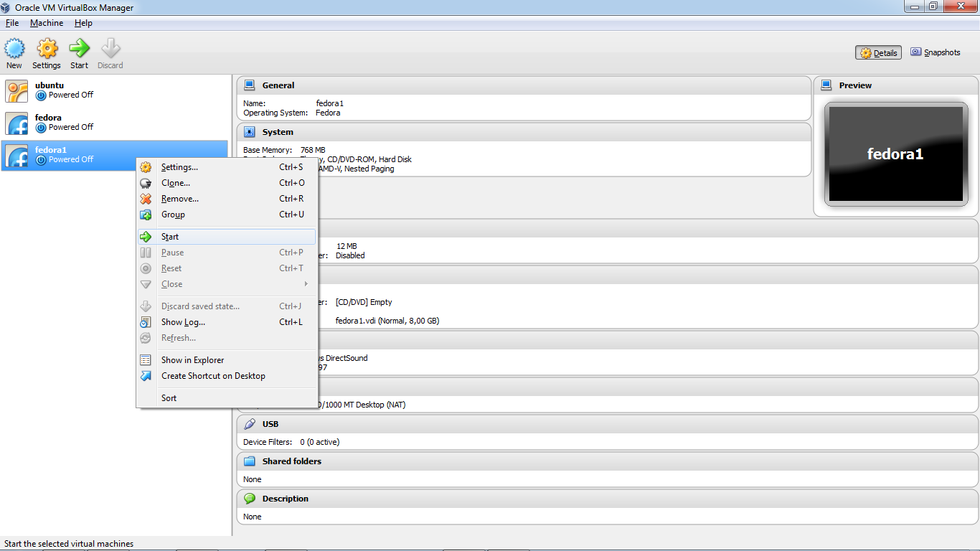Click the green arrow icon beside Start in context menu
This screenshot has width=980, height=551.
(x=146, y=237)
